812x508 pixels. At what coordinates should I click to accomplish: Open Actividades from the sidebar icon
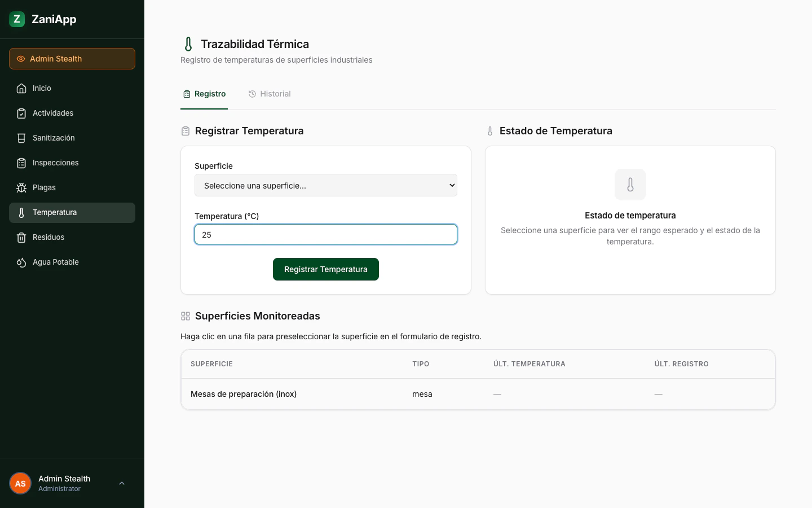tap(21, 113)
